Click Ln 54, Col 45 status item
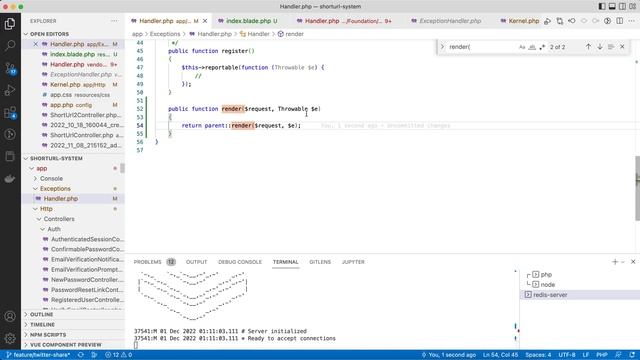This screenshot has height=360, width=640. pos(500,355)
